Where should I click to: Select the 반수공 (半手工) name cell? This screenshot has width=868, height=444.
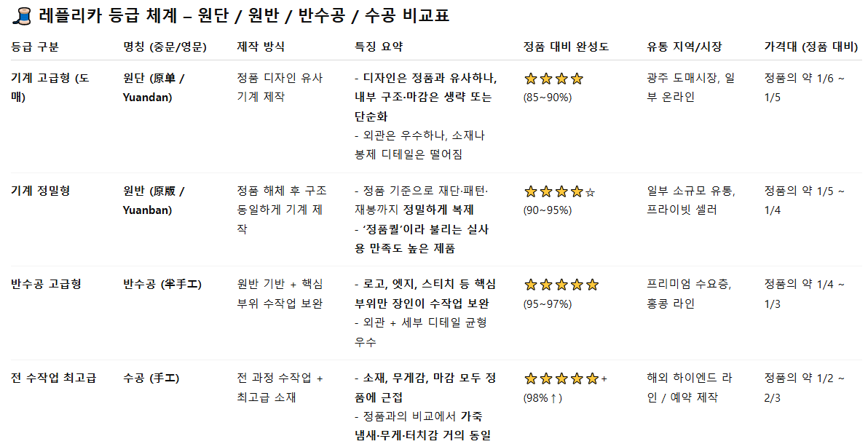(162, 284)
